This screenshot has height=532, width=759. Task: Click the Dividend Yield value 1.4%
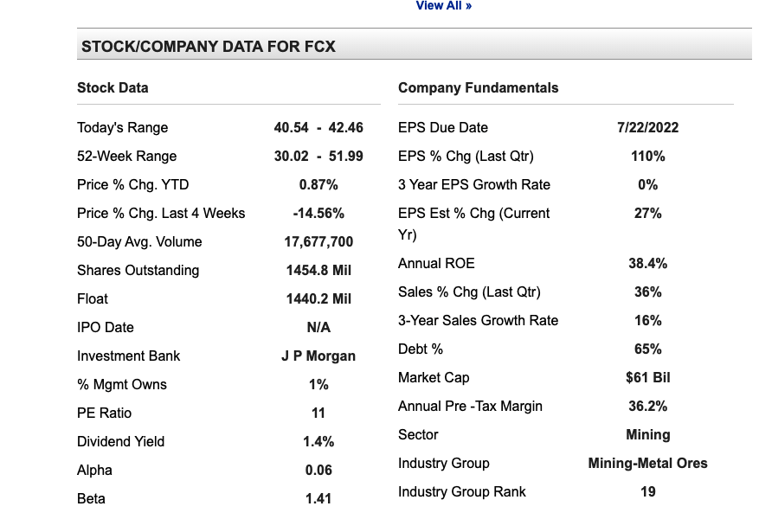point(318,441)
